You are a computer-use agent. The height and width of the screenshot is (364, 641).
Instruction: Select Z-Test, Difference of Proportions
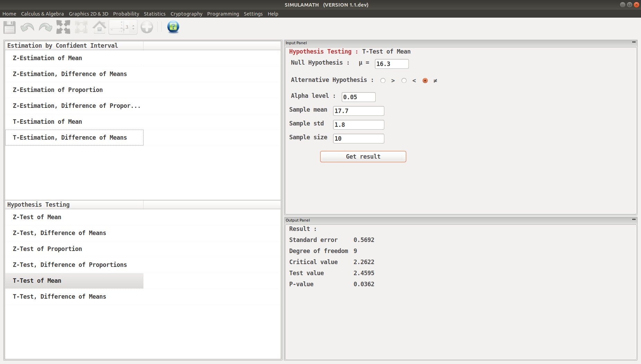point(74,265)
